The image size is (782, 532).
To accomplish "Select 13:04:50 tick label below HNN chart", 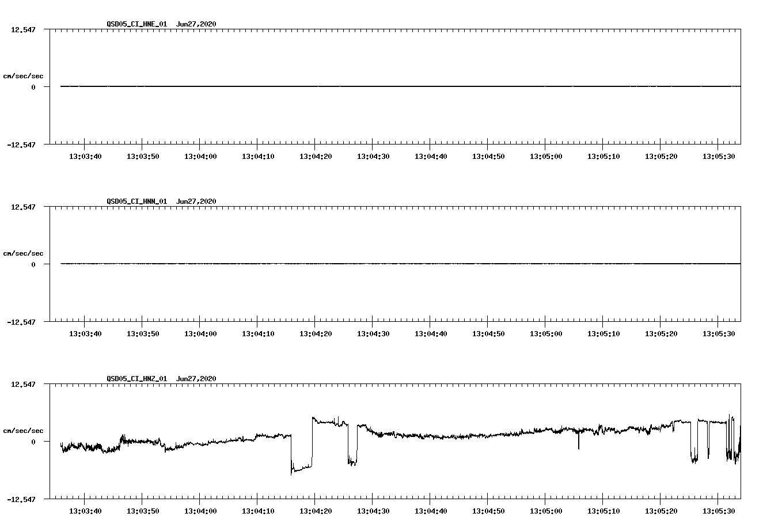I will tap(488, 333).
